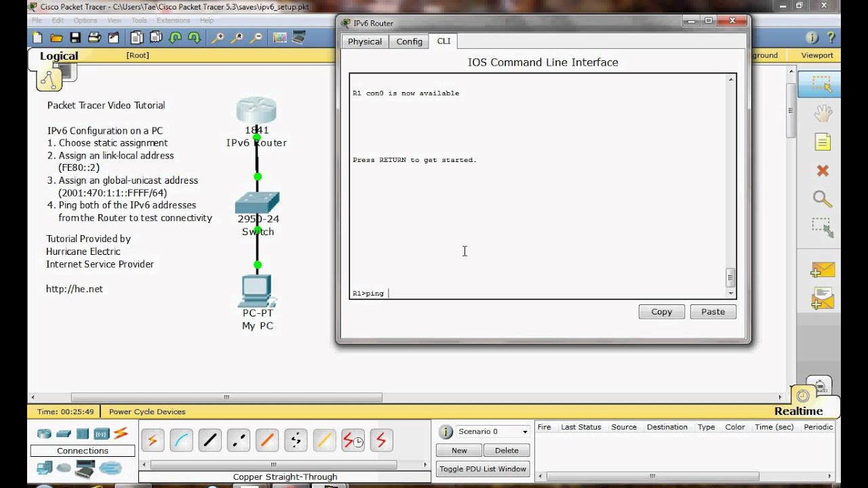Select the Switches device category

click(64, 434)
